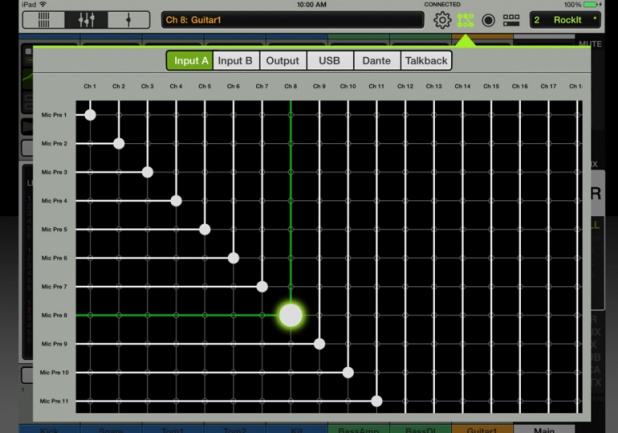Click the Ch 12 column header
This screenshot has height=433, width=618.
(x=405, y=86)
